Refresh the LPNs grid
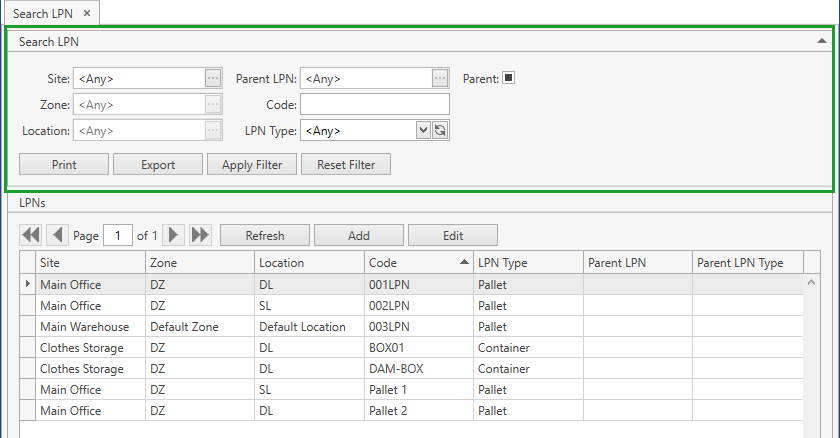The width and height of the screenshot is (840, 438). click(x=265, y=235)
